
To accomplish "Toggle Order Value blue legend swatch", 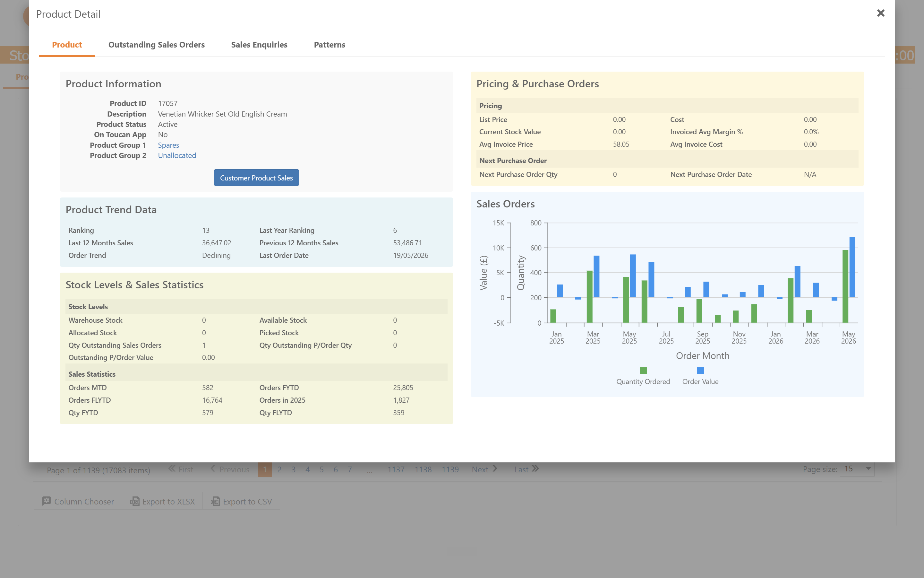I will 700,371.
